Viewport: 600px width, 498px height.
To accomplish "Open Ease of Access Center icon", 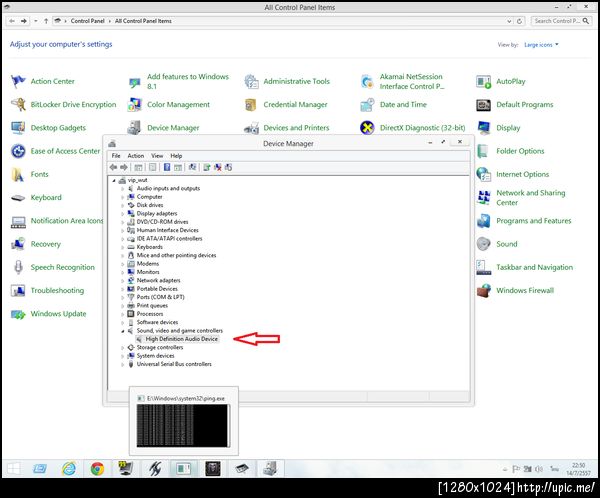I will tap(18, 151).
